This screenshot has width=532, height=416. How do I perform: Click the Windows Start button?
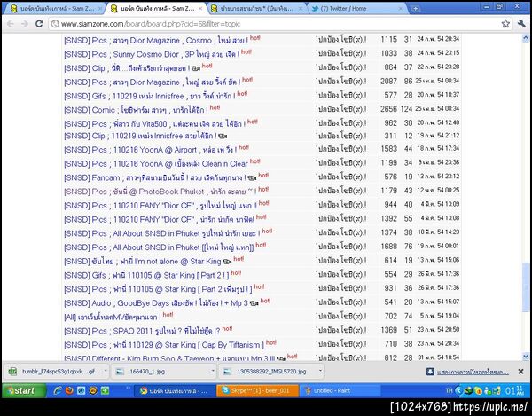[x=23, y=390]
